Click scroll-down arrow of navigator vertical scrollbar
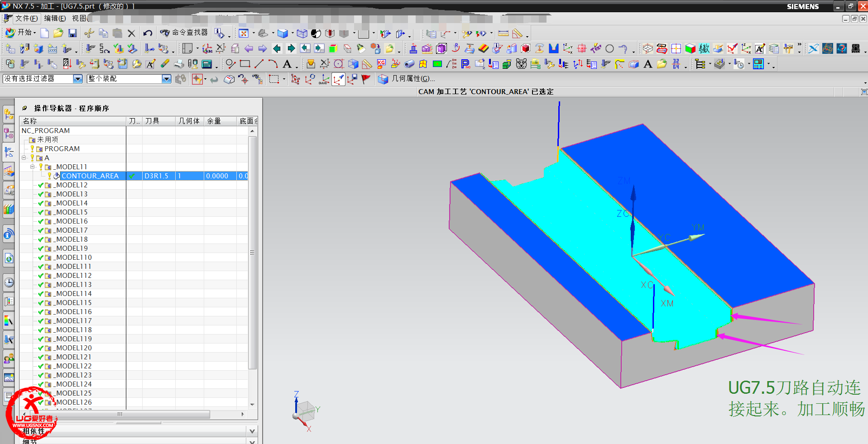The image size is (868, 444). [x=253, y=405]
